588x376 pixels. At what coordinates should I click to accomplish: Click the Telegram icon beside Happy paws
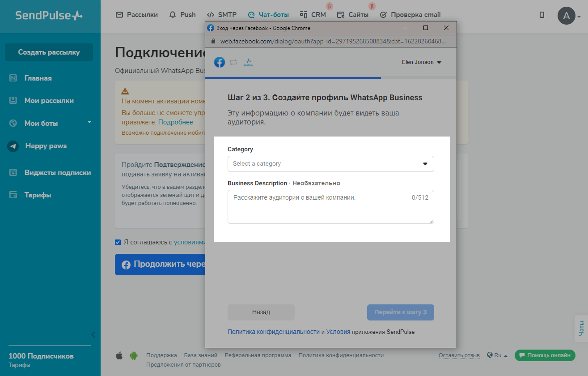coord(13,146)
